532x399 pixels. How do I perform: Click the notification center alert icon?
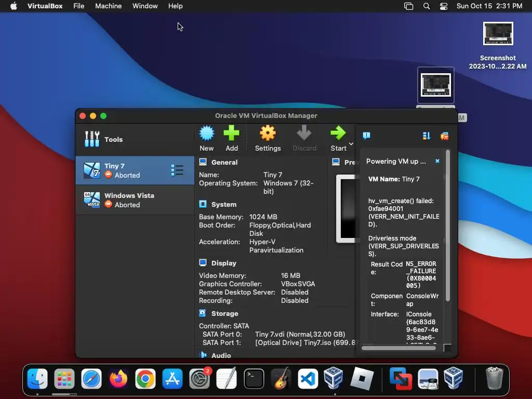[366, 136]
